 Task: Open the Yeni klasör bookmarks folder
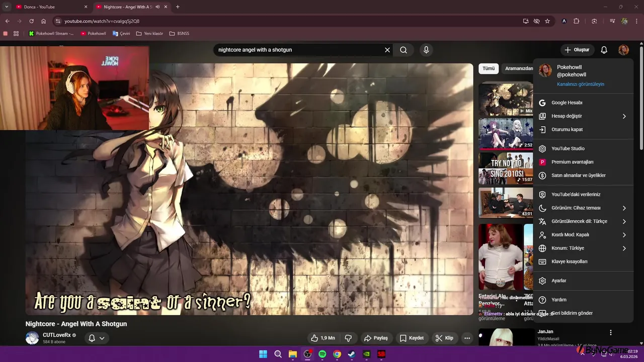pos(150,33)
